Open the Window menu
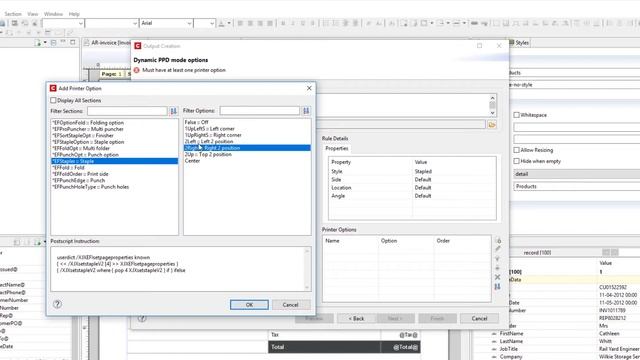The image size is (640, 360). [53, 14]
